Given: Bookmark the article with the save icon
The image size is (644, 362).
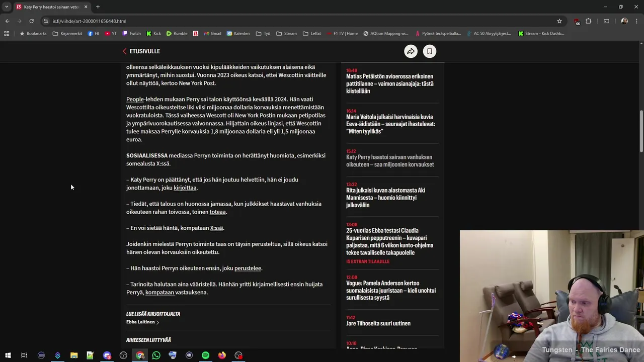Looking at the screenshot, I should click(x=430, y=51).
